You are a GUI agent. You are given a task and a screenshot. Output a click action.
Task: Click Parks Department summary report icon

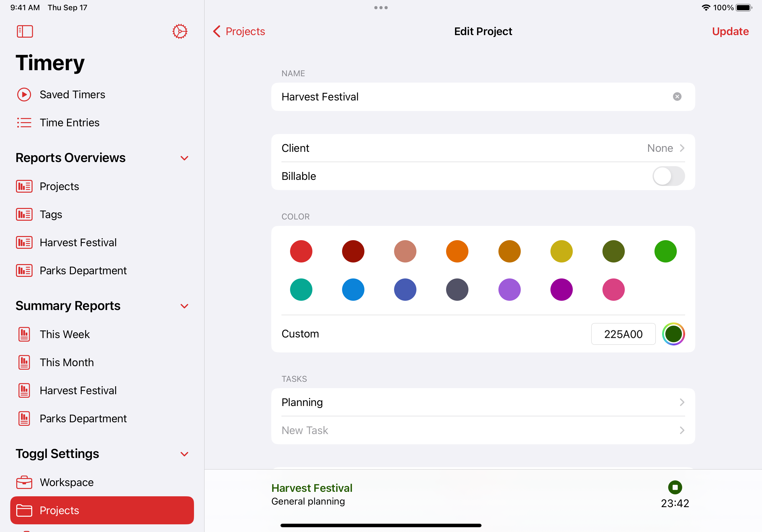(24, 418)
